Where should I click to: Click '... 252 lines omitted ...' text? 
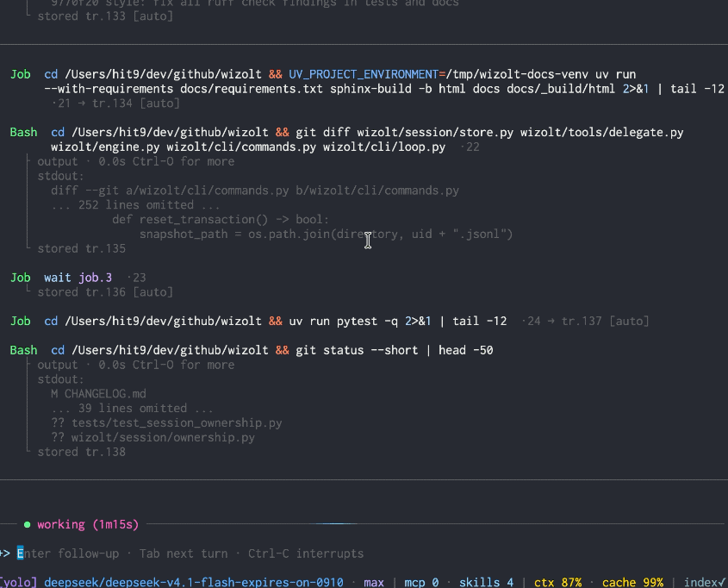coord(135,205)
